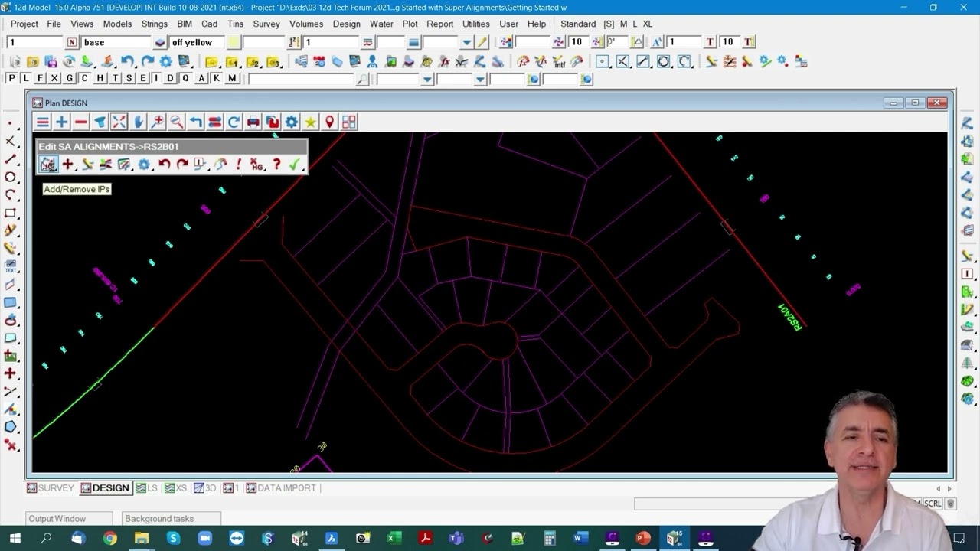Toggle the X snap button

pos(55,79)
